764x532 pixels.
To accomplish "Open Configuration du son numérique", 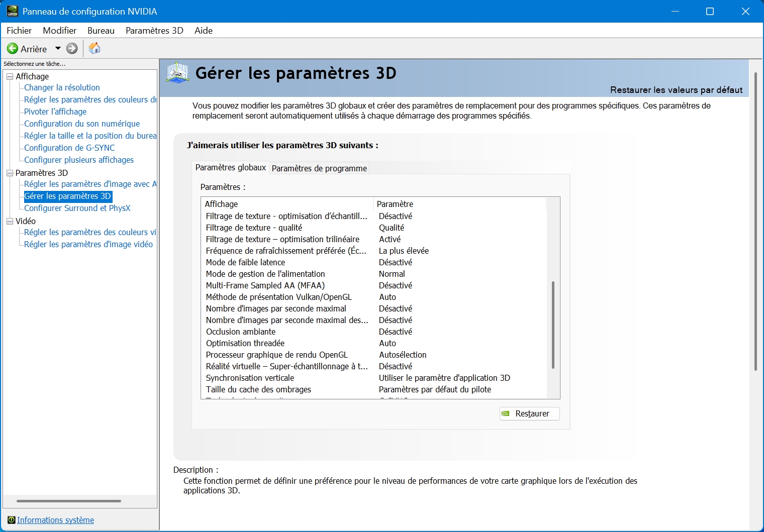I will pyautogui.click(x=82, y=124).
